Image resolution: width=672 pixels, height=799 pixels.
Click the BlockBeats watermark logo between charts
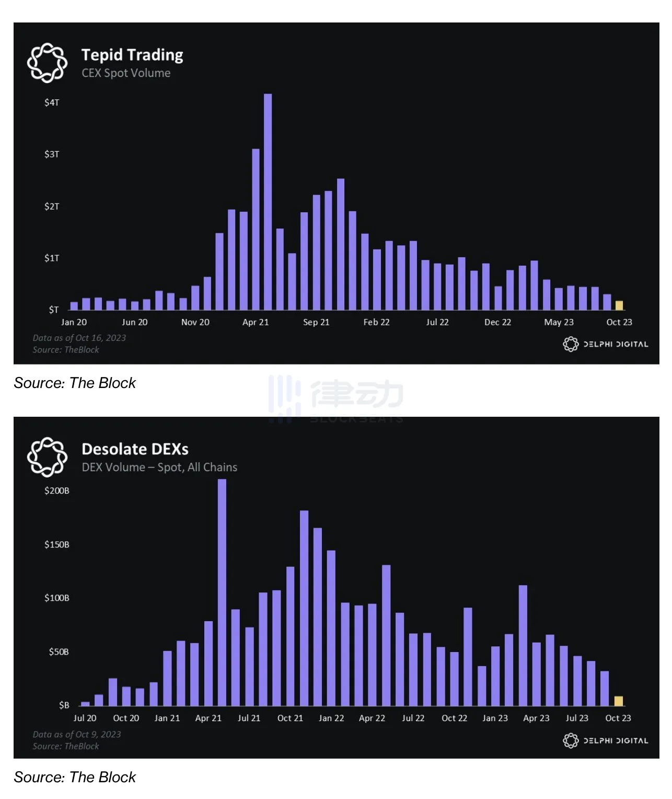[335, 398]
